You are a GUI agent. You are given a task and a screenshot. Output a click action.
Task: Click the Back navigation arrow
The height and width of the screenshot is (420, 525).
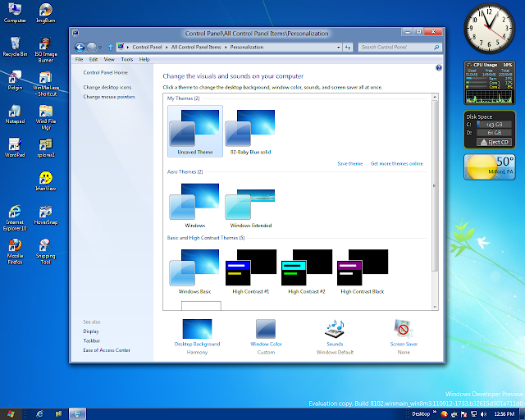pos(80,48)
